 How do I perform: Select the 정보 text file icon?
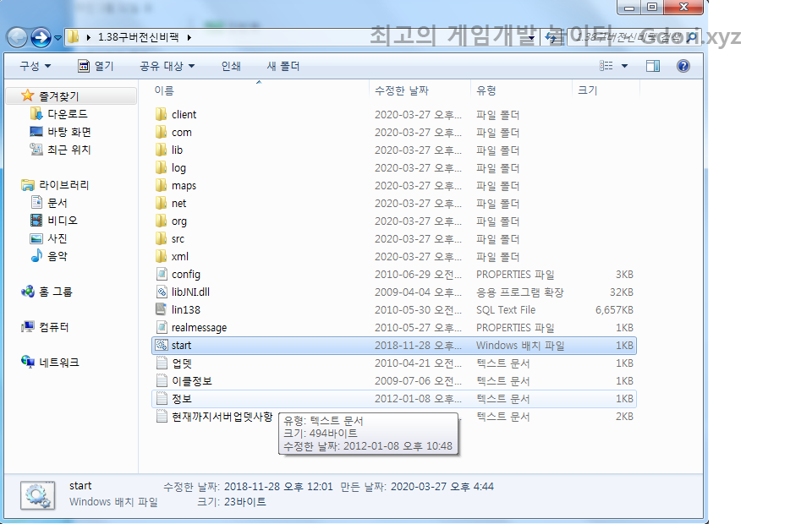[x=162, y=398]
